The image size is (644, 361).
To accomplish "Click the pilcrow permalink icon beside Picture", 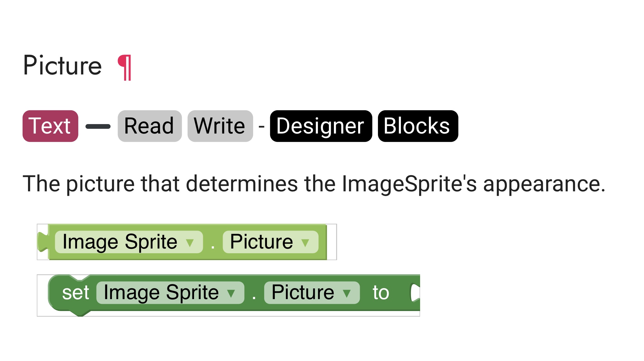I will [125, 67].
